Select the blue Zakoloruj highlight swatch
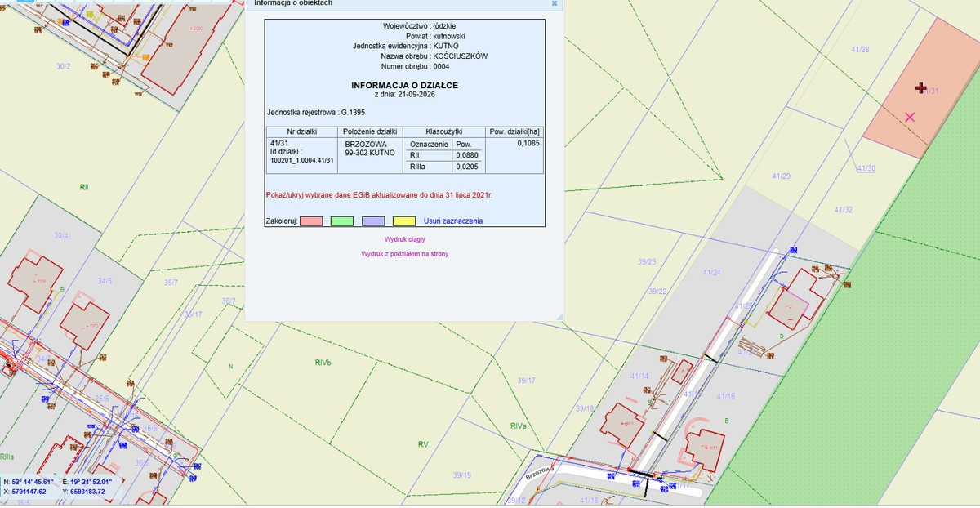 [x=373, y=221]
